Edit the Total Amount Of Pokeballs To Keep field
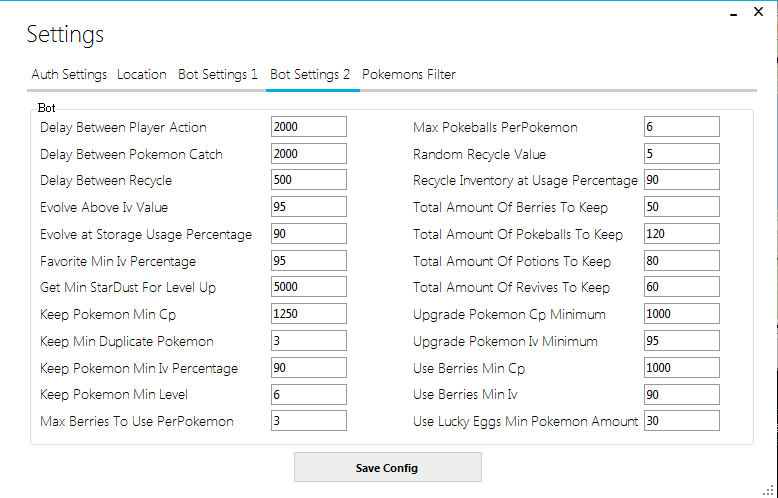This screenshot has width=778, height=498. (681, 234)
